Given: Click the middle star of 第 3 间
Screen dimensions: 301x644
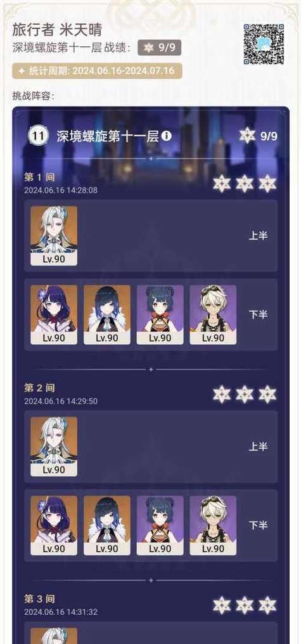Looking at the screenshot, I should pyautogui.click(x=245, y=605).
